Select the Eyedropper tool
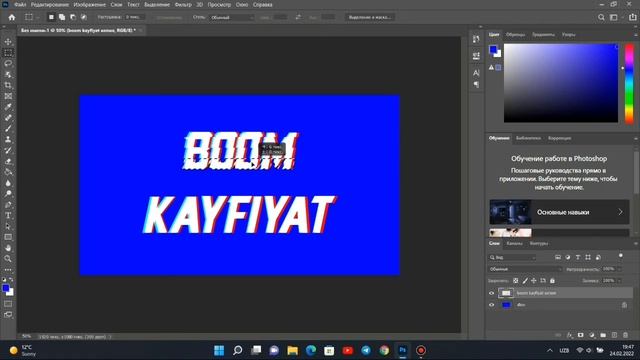 click(8, 107)
